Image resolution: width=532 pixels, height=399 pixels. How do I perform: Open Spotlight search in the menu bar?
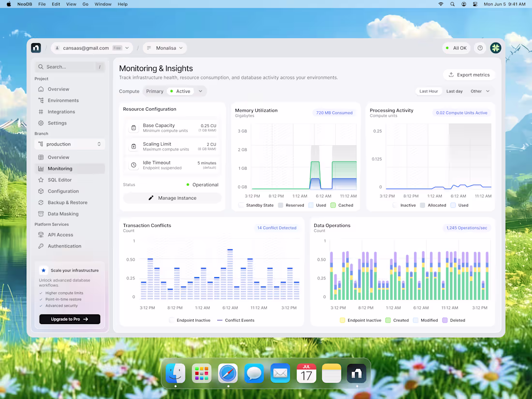coord(452,4)
